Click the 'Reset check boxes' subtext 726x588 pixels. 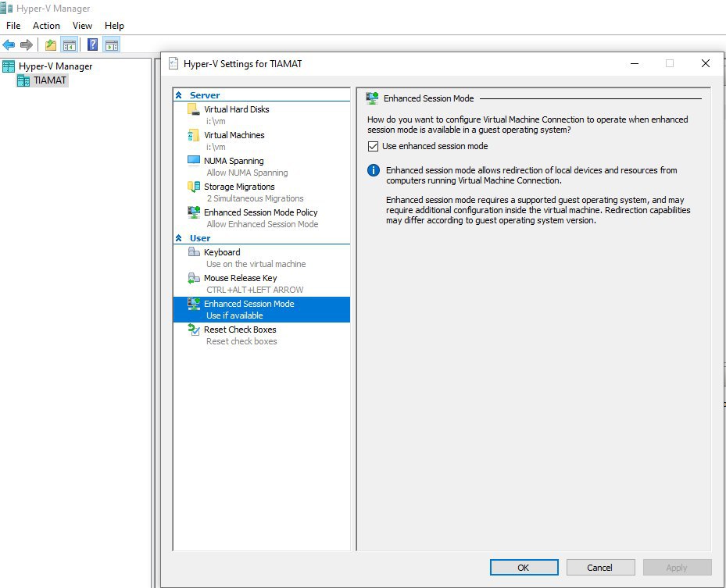[x=241, y=341]
